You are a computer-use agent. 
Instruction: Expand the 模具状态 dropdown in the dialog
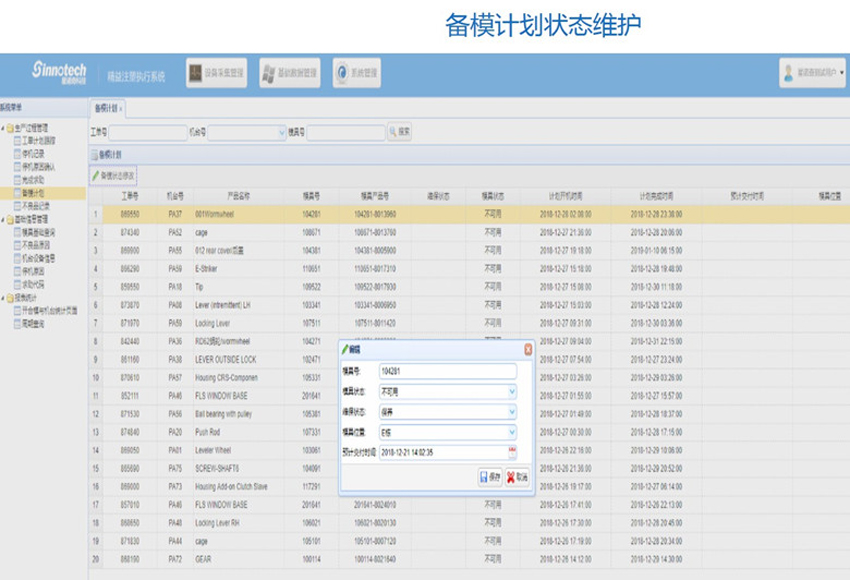(512, 391)
